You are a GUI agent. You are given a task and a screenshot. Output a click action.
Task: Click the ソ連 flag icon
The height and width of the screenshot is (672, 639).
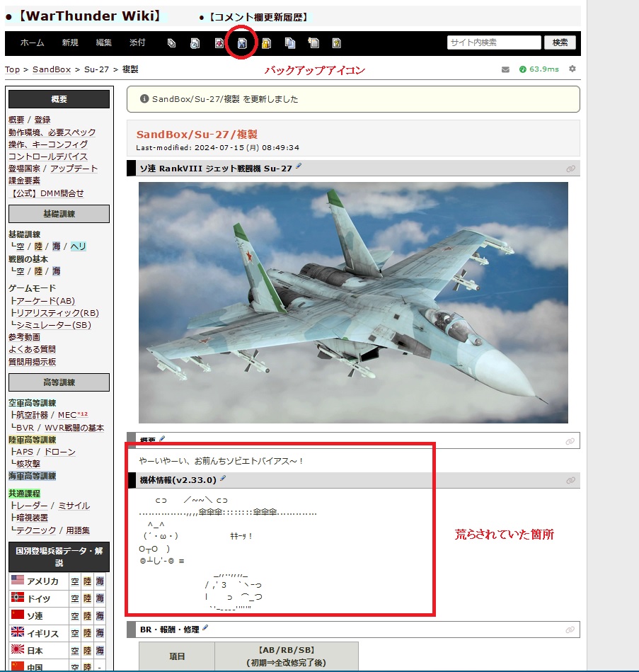(18, 615)
